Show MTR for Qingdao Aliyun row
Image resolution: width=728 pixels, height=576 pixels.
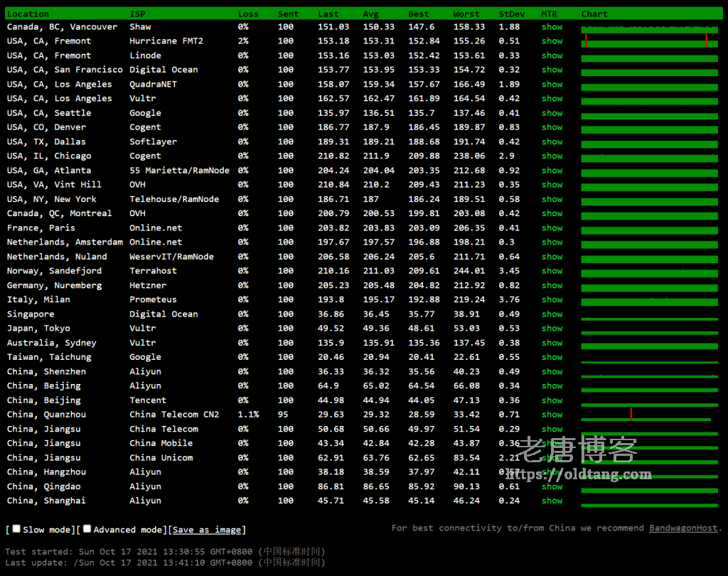point(552,486)
